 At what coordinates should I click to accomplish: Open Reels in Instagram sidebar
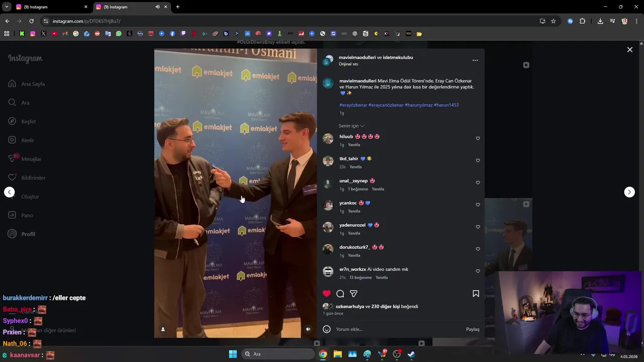coord(21,140)
